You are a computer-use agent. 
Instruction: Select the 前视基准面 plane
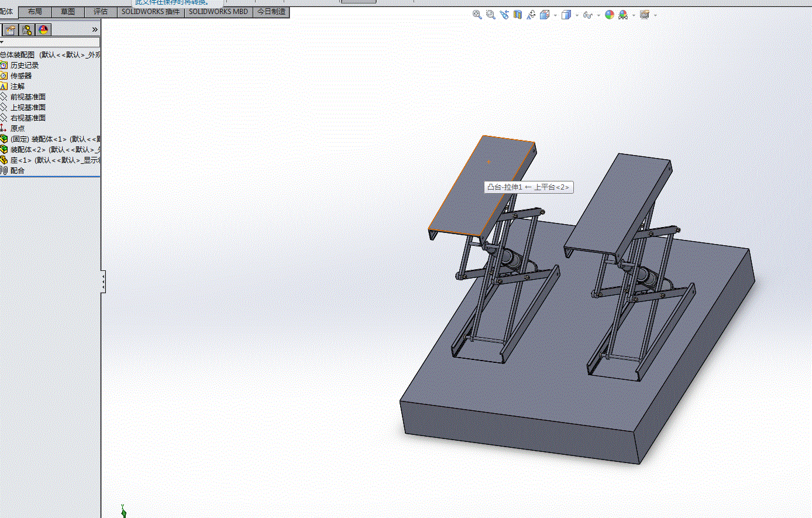click(28, 97)
